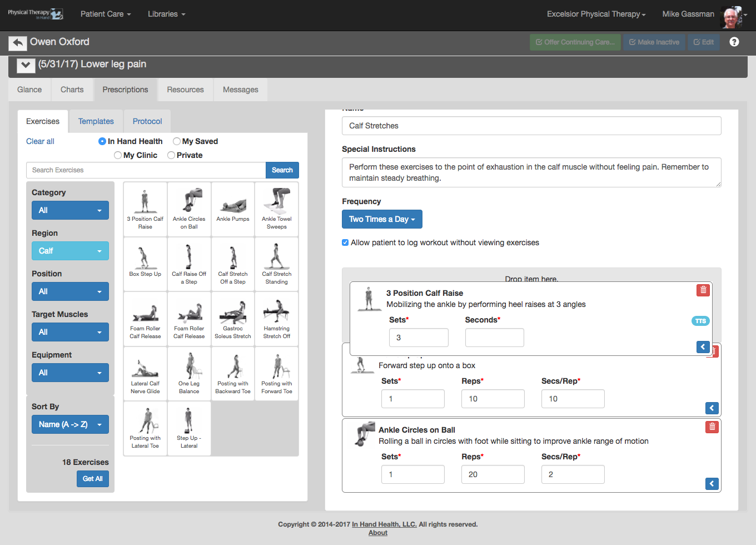Select the Box Step Up exercise
This screenshot has height=545, width=756.
click(145, 264)
